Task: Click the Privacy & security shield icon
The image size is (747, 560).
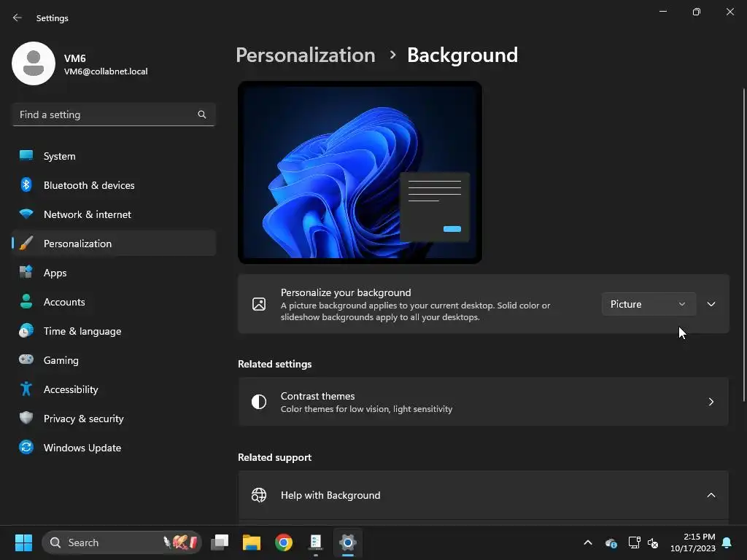Action: coord(26,418)
